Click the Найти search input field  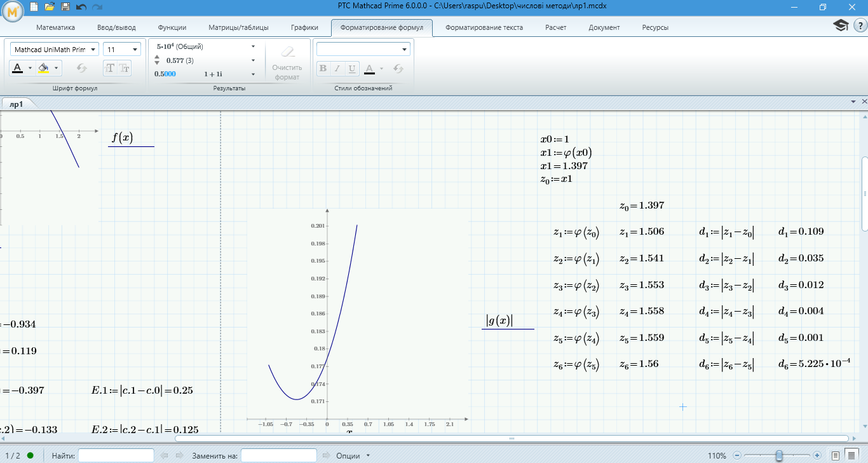[116, 455]
